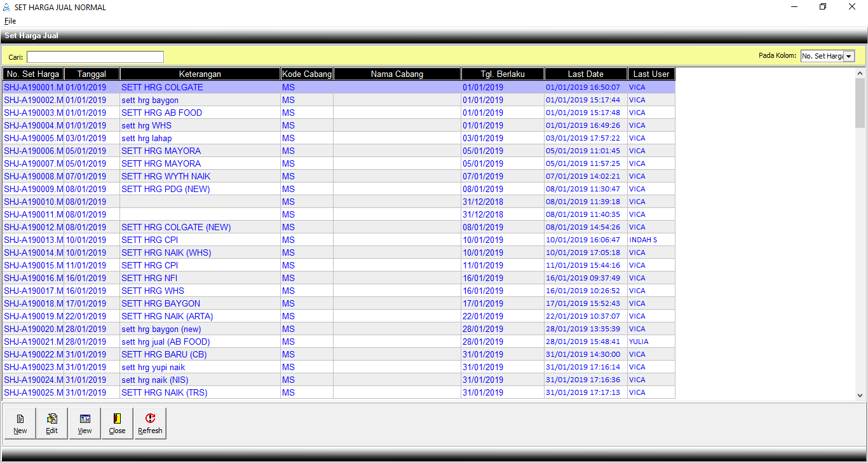The height and width of the screenshot is (463, 868).
Task: Click the app icon in title bar
Action: [6, 8]
